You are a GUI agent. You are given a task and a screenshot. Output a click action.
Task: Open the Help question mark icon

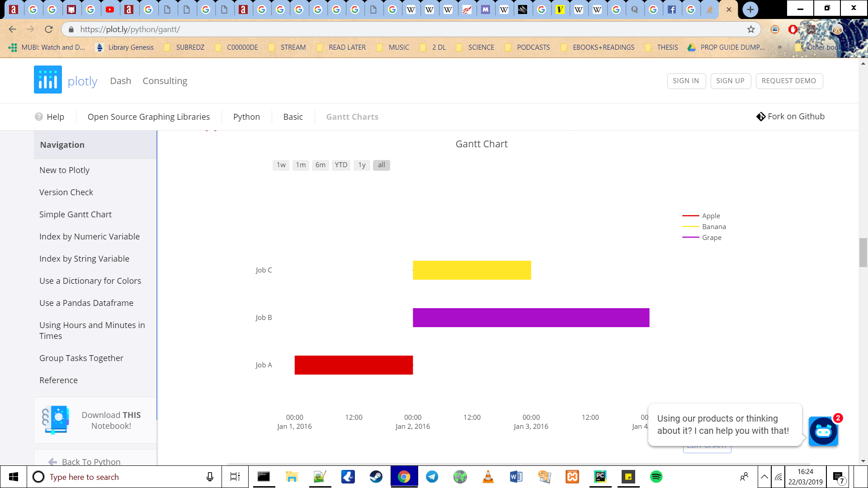[x=39, y=117]
